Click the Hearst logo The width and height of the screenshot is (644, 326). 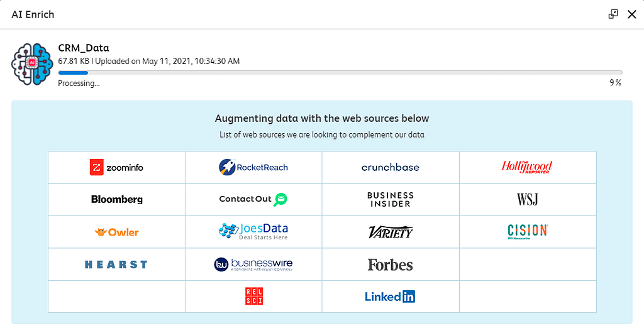[x=116, y=264]
